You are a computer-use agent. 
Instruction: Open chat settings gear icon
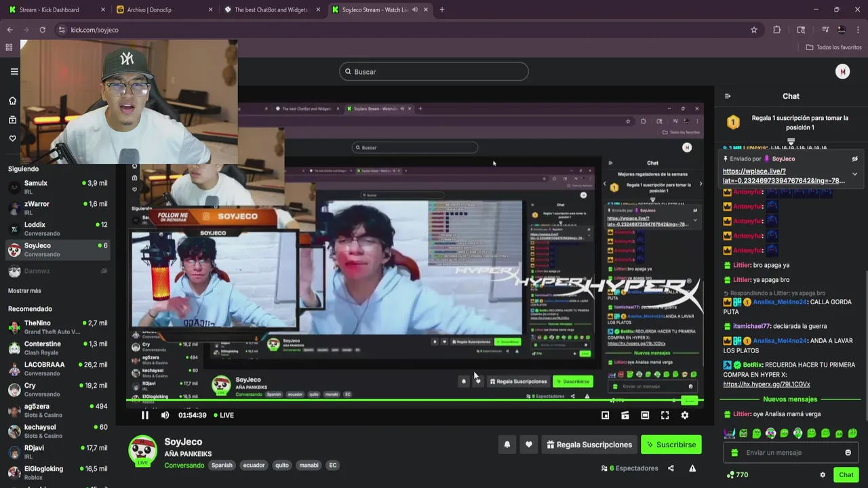pyautogui.click(x=823, y=475)
